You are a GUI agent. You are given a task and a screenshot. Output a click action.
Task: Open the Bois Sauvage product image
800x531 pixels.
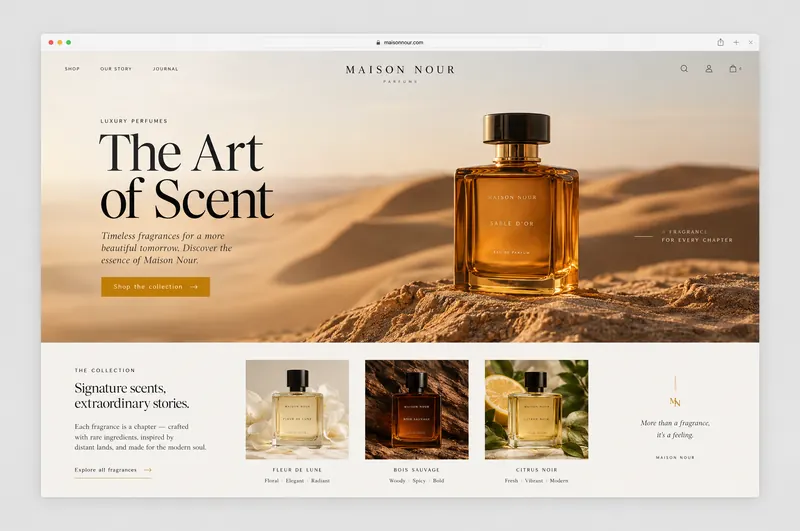[x=417, y=410]
